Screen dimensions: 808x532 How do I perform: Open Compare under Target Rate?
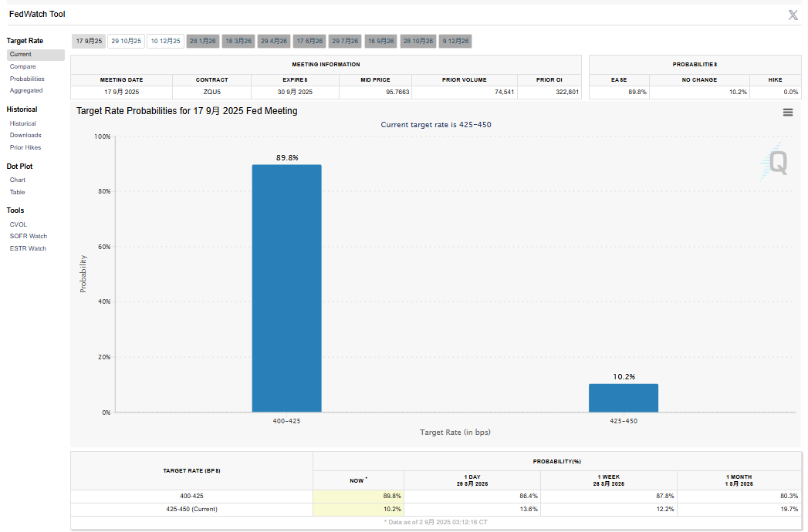tap(22, 67)
